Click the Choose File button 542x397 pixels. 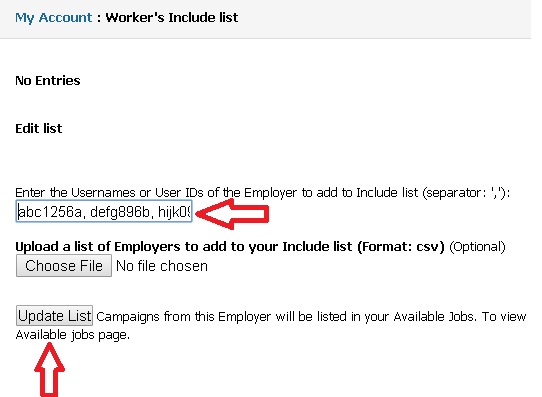point(64,266)
